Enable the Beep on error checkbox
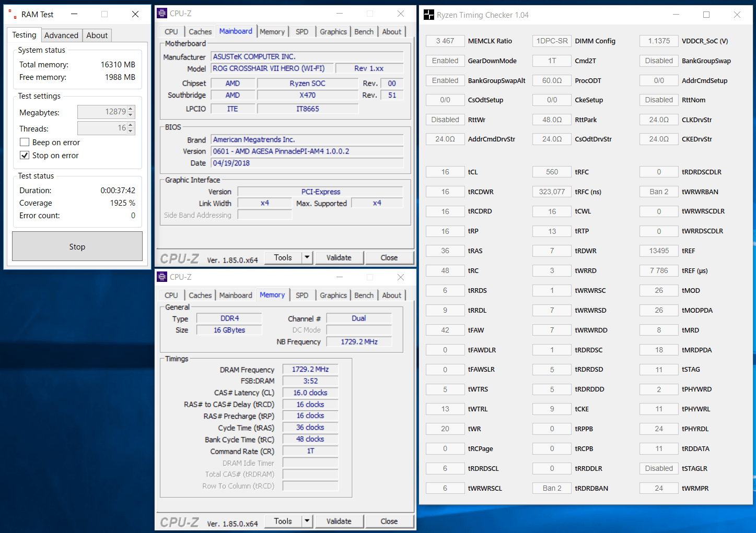The image size is (756, 533). point(24,143)
